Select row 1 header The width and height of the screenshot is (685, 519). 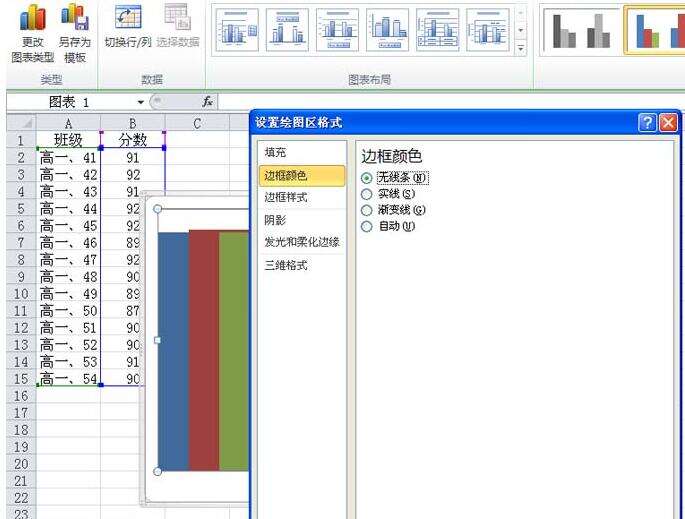[x=21, y=140]
